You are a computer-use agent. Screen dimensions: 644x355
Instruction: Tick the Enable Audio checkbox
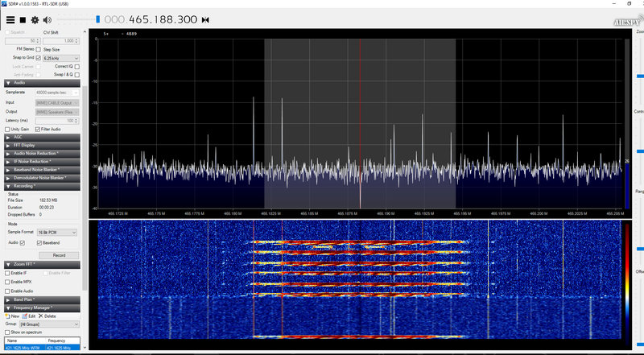click(7, 291)
